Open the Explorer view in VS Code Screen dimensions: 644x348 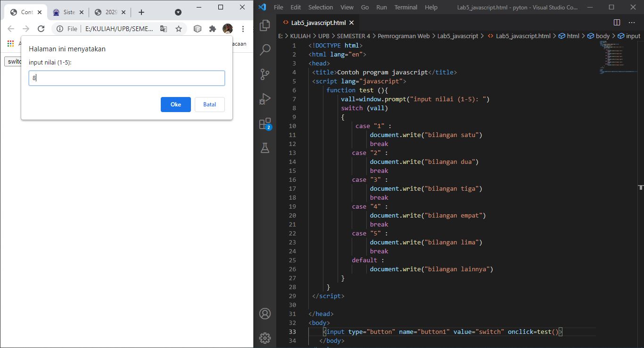264,26
